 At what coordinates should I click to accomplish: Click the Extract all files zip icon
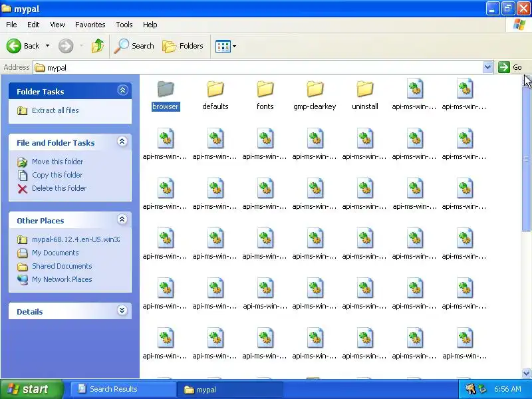point(23,110)
